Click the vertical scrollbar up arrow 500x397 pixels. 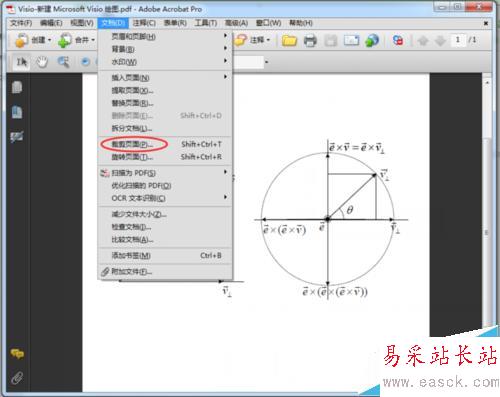(x=487, y=82)
